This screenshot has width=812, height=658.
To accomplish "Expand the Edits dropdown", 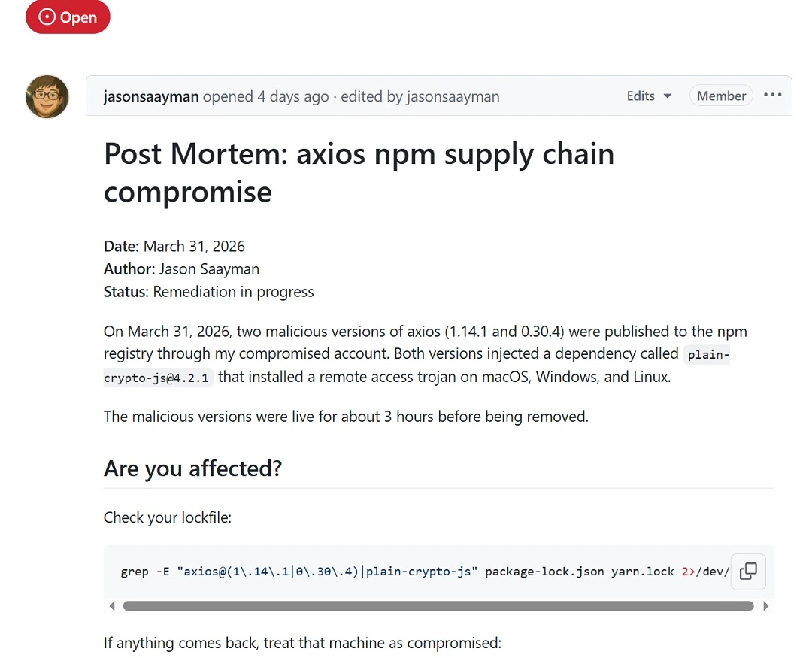I will click(x=647, y=96).
